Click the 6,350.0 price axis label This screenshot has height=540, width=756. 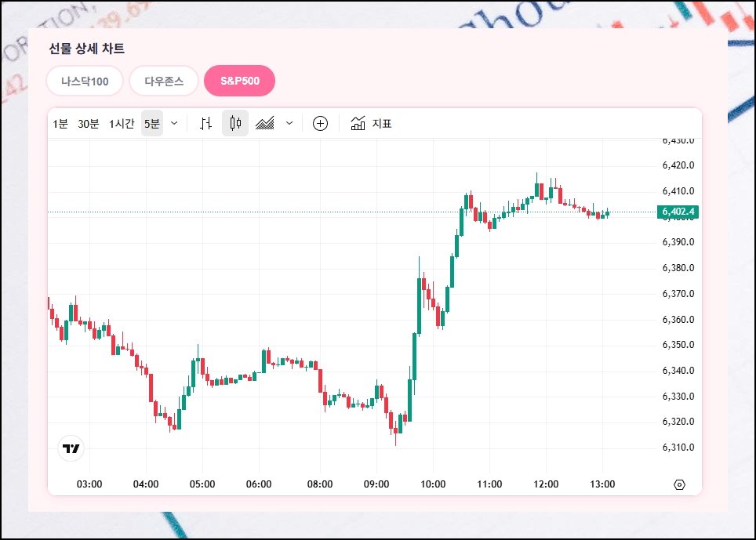(x=678, y=345)
